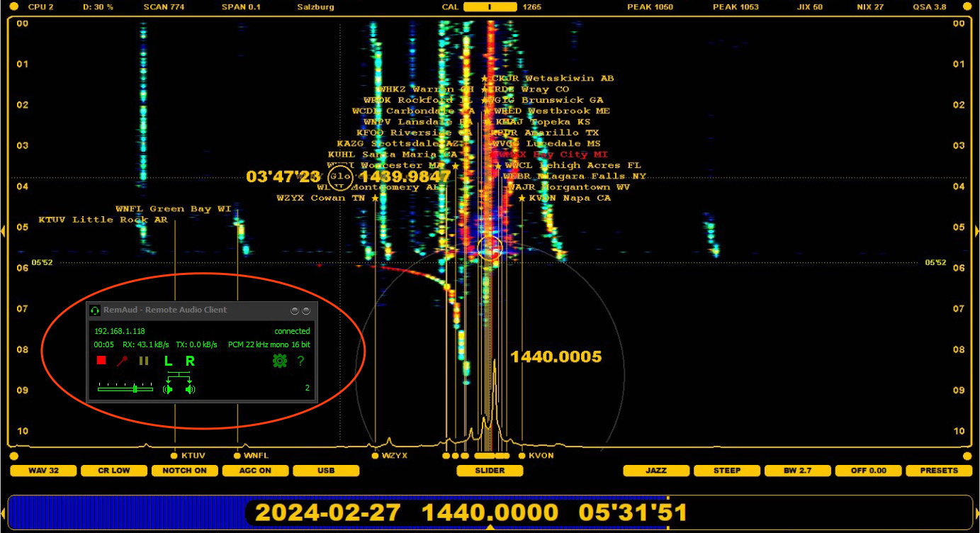Open the PRESETS menu
This screenshot has width=980, height=533.
[939, 471]
